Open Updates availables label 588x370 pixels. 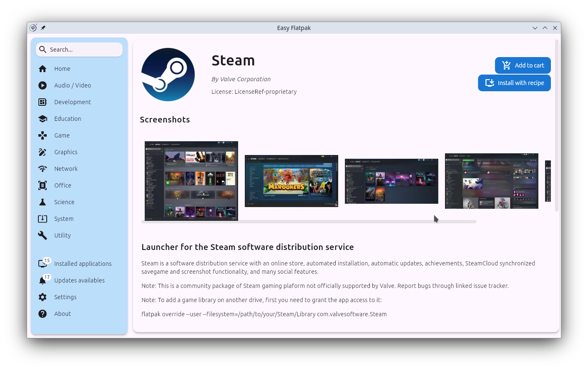coord(79,280)
